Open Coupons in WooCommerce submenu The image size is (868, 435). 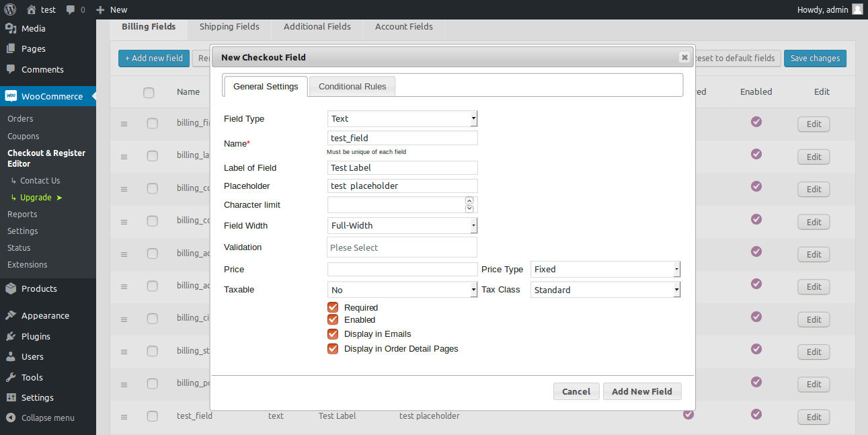point(24,136)
